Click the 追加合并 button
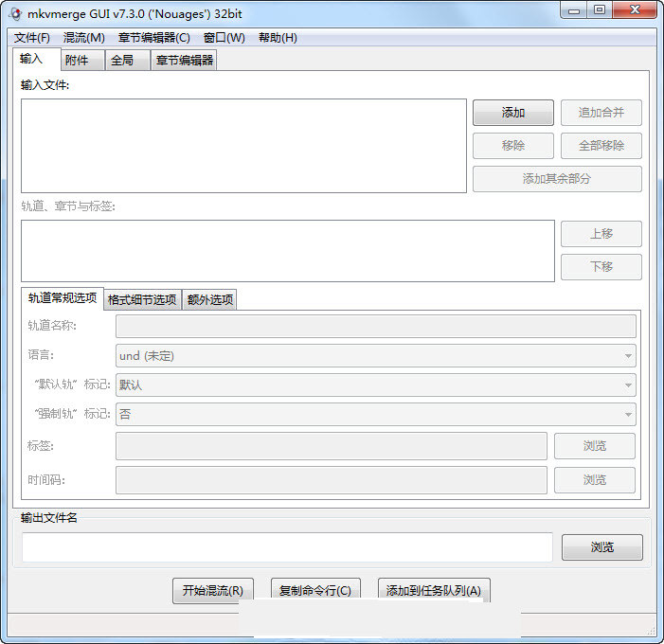 pos(601,113)
